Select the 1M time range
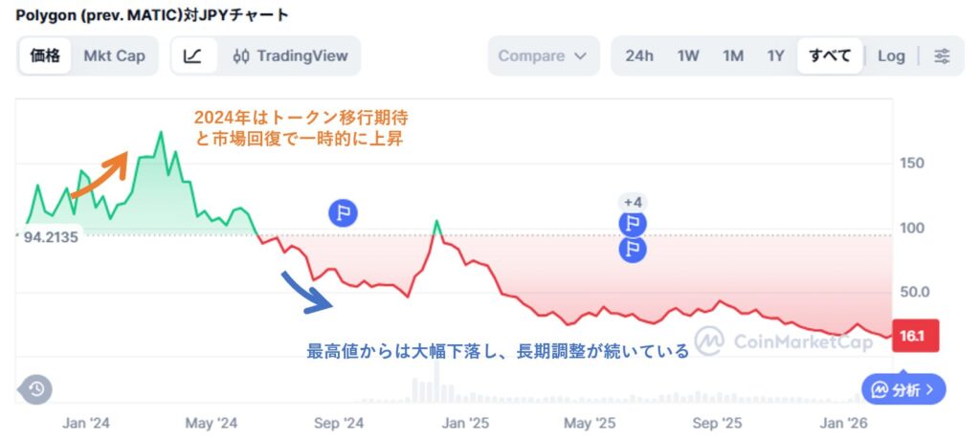The image size is (980, 439). tap(733, 55)
